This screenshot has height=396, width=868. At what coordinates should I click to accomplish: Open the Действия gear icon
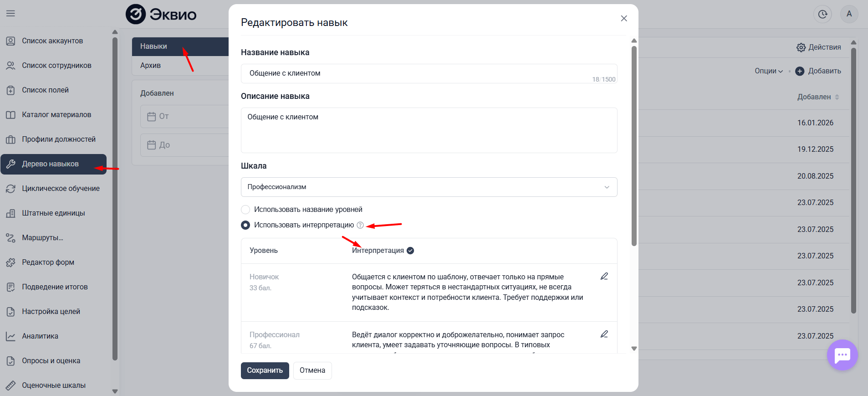point(801,47)
